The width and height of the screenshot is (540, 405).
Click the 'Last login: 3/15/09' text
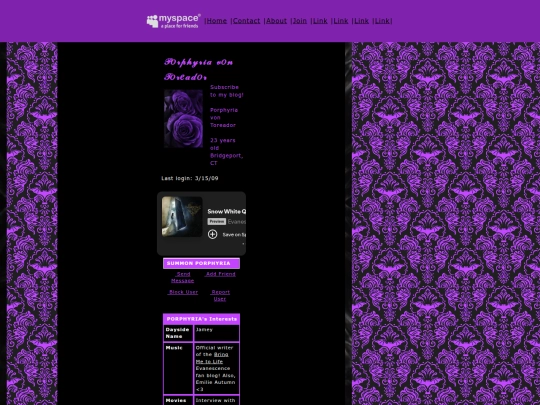190,178
